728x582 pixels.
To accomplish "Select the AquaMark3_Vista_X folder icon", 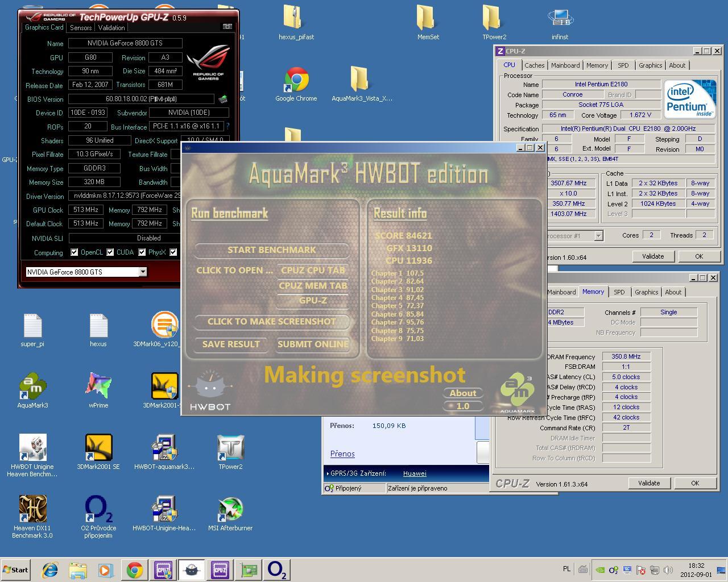I will coord(362,84).
